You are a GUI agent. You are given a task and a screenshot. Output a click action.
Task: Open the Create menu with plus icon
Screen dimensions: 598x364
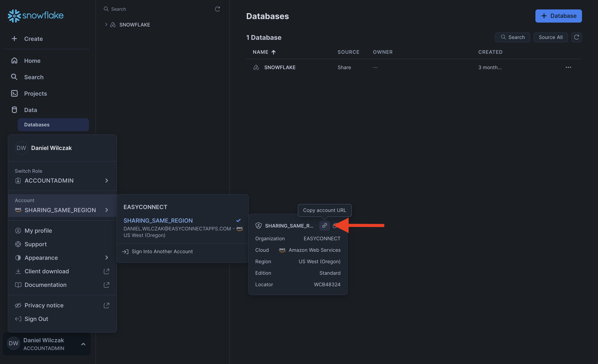27,39
